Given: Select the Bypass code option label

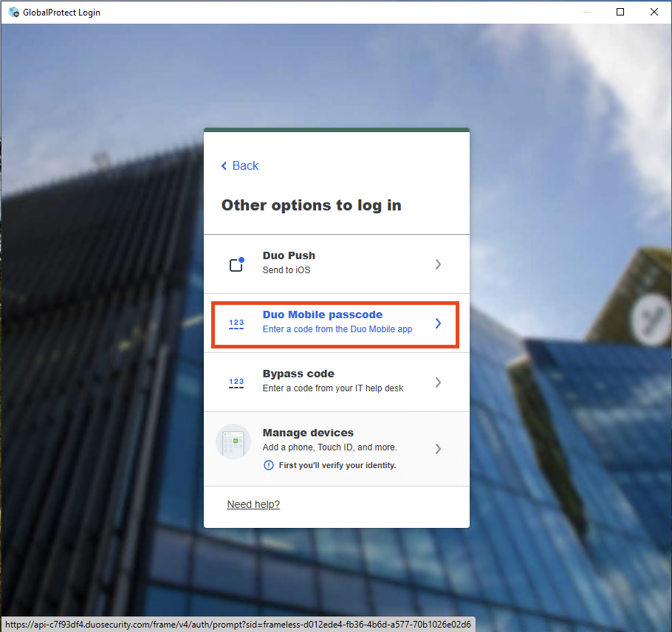Looking at the screenshot, I should click(x=298, y=374).
